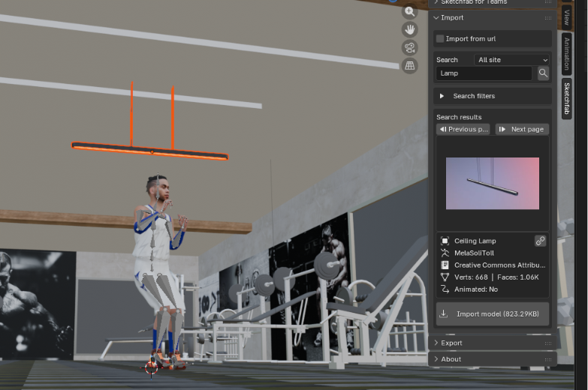Screen dimensions: 588x390
Task: Click the MelaSoliToll author name
Action: [x=474, y=253]
